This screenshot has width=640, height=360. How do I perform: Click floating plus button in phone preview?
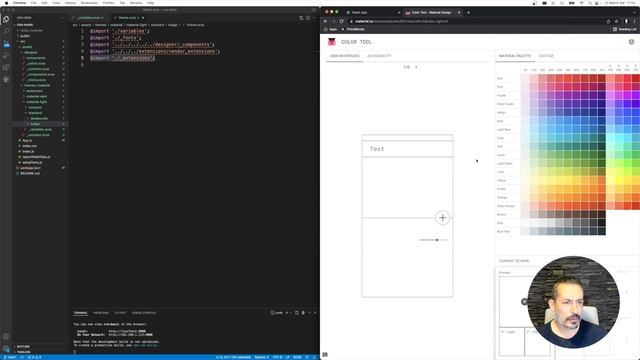pos(442,218)
